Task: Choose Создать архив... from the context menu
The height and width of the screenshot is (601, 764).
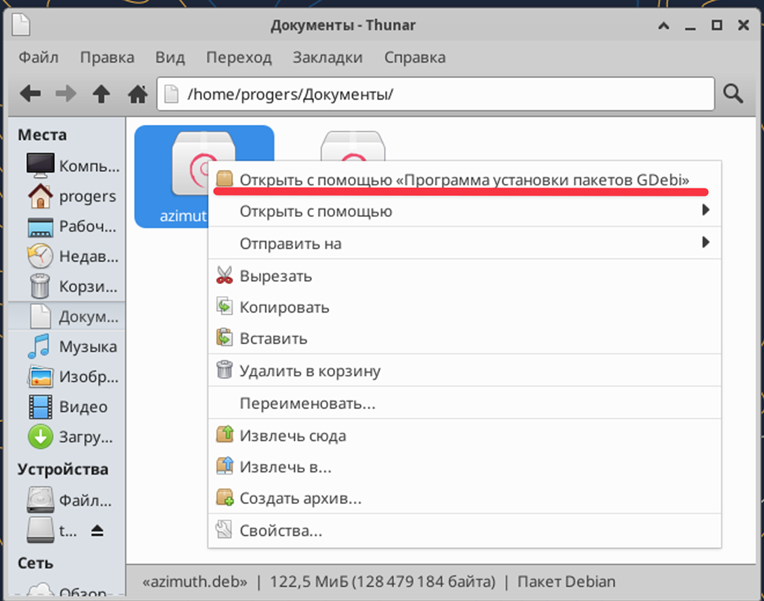Action: click(x=464, y=498)
